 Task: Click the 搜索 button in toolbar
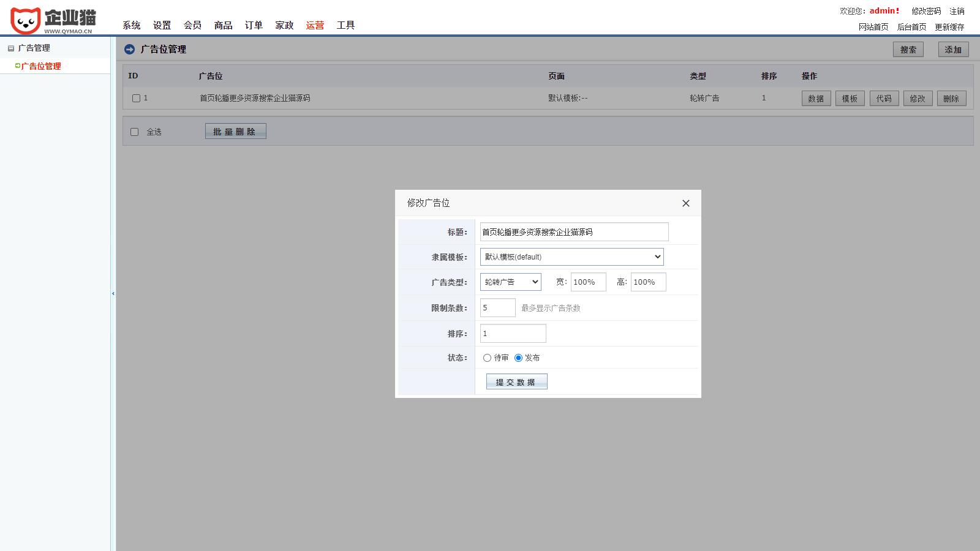tap(908, 50)
